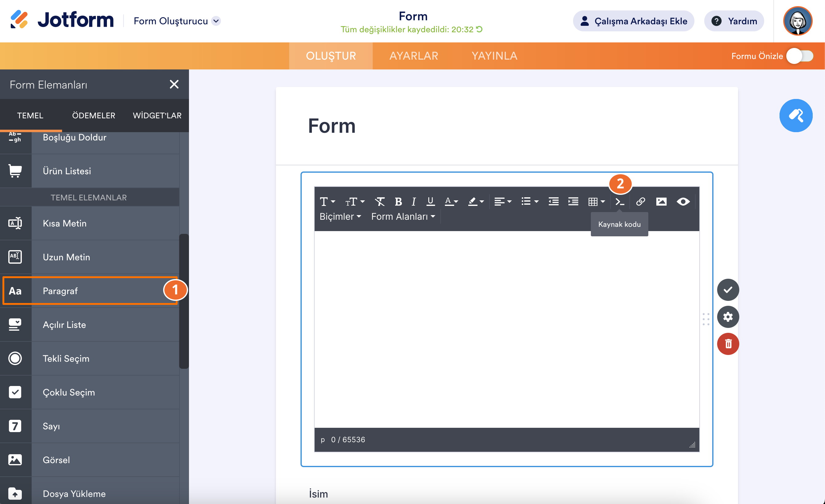
Task: Open the Kaynak kodu source code icon
Action: click(620, 202)
